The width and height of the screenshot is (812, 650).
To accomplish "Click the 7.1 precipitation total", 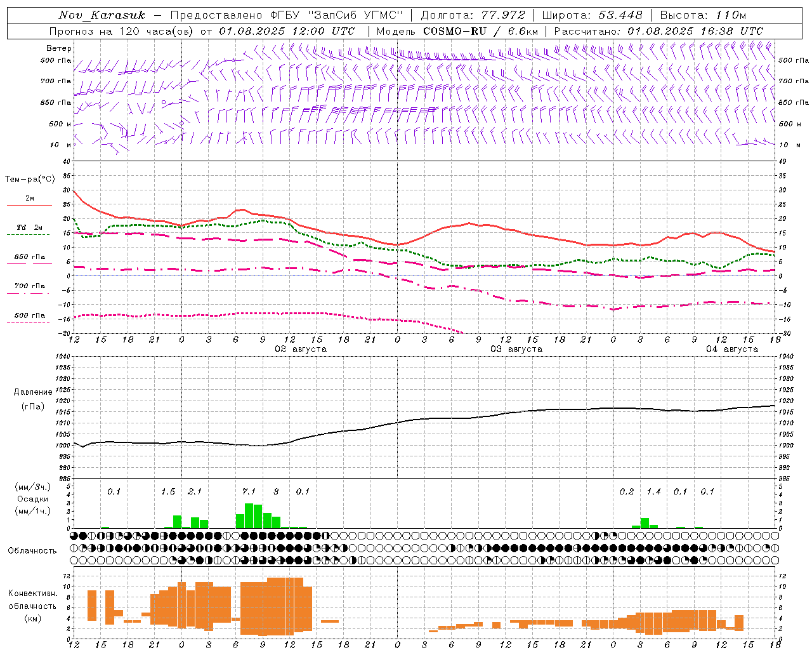I will [x=249, y=491].
